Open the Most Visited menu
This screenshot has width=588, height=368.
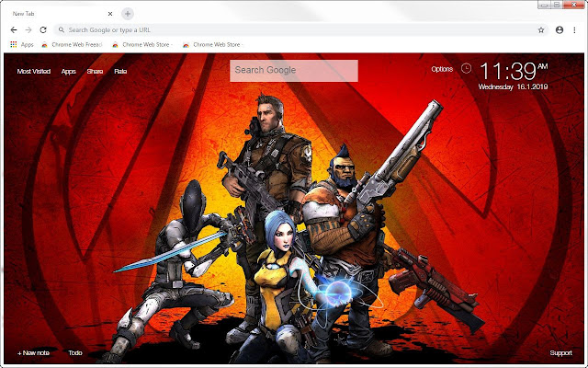[34, 72]
